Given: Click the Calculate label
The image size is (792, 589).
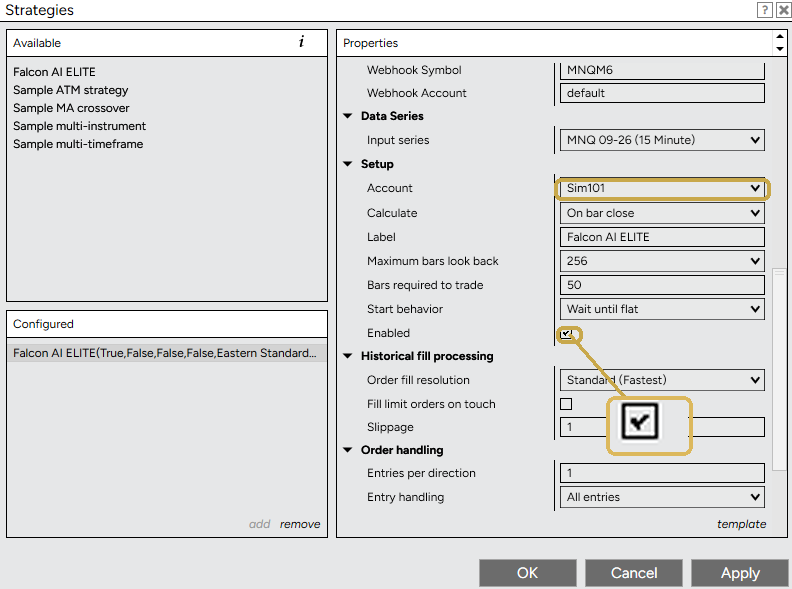Looking at the screenshot, I should (392, 213).
